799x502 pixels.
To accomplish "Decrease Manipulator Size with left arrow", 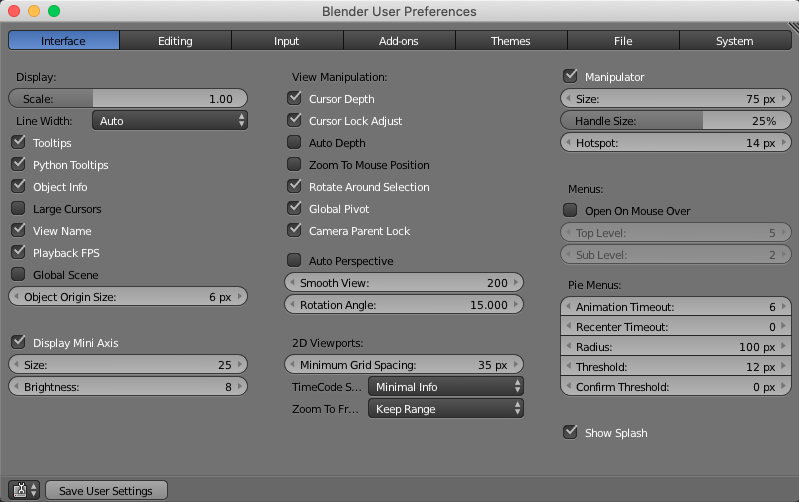I will point(568,98).
